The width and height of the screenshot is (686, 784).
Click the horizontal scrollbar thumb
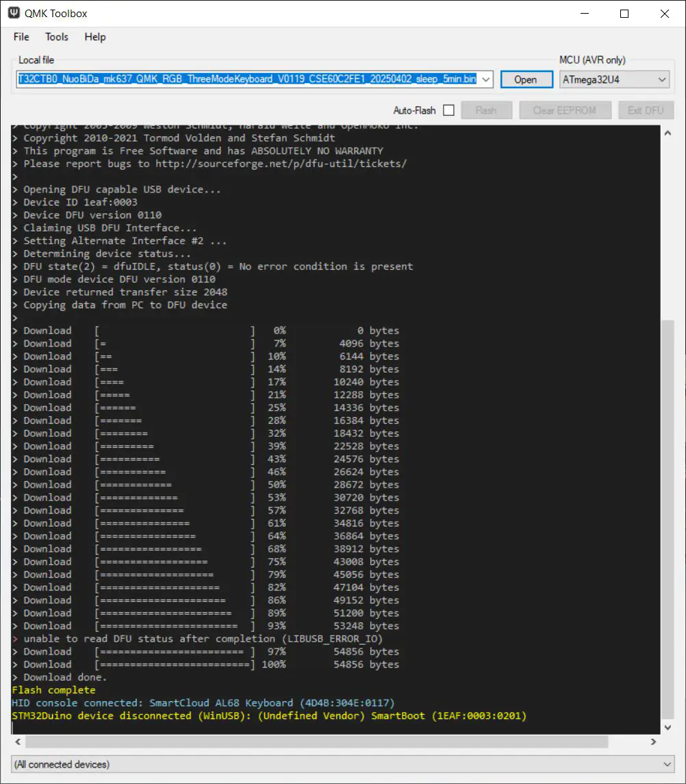pos(316,742)
